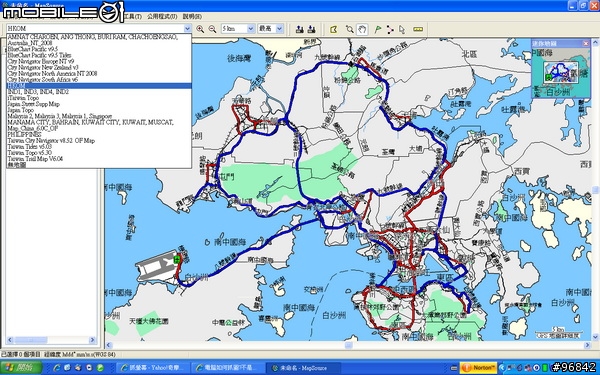The image size is (600, 375).
Task: Select the waypoint flag tool
Action: (x=378, y=29)
